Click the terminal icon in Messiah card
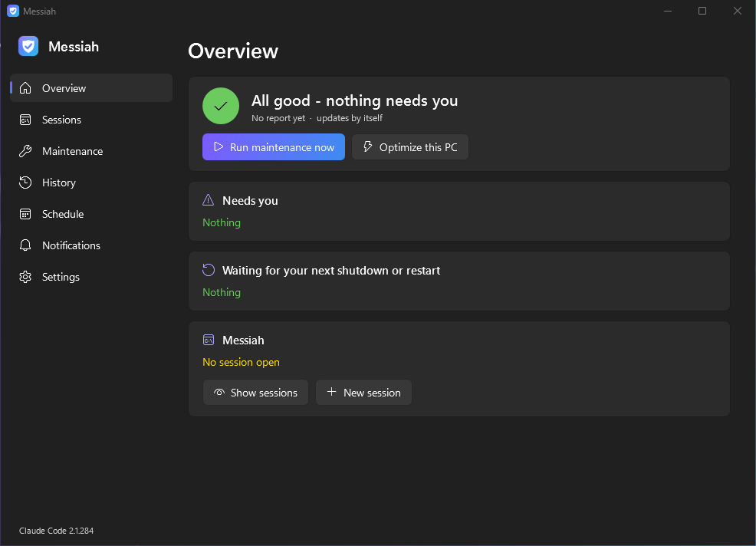 (x=209, y=340)
